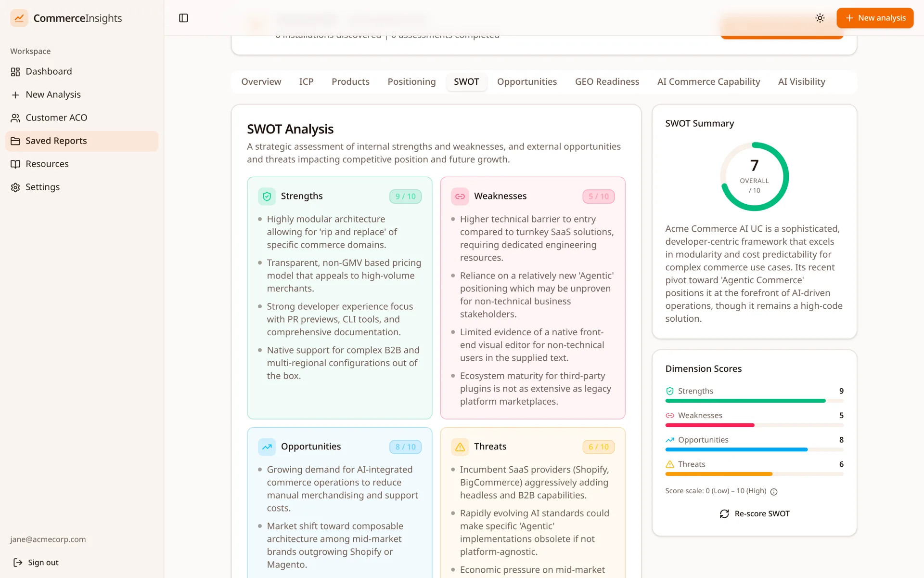Open the Resources page
This screenshot has width=924, height=578.
(82, 164)
